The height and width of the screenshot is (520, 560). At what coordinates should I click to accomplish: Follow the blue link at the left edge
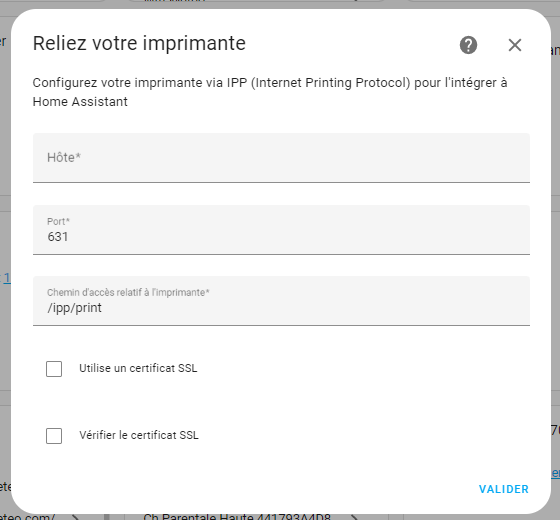click(5, 278)
